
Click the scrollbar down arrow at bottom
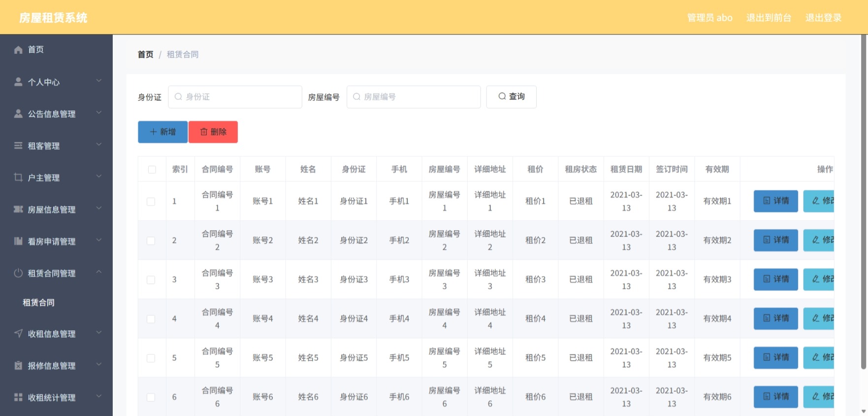[x=864, y=411]
